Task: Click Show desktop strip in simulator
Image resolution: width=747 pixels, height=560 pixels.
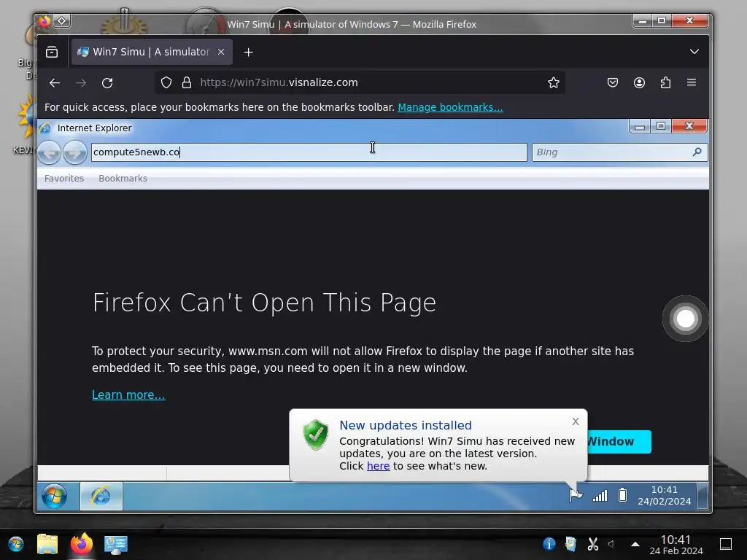Action: tap(703, 496)
